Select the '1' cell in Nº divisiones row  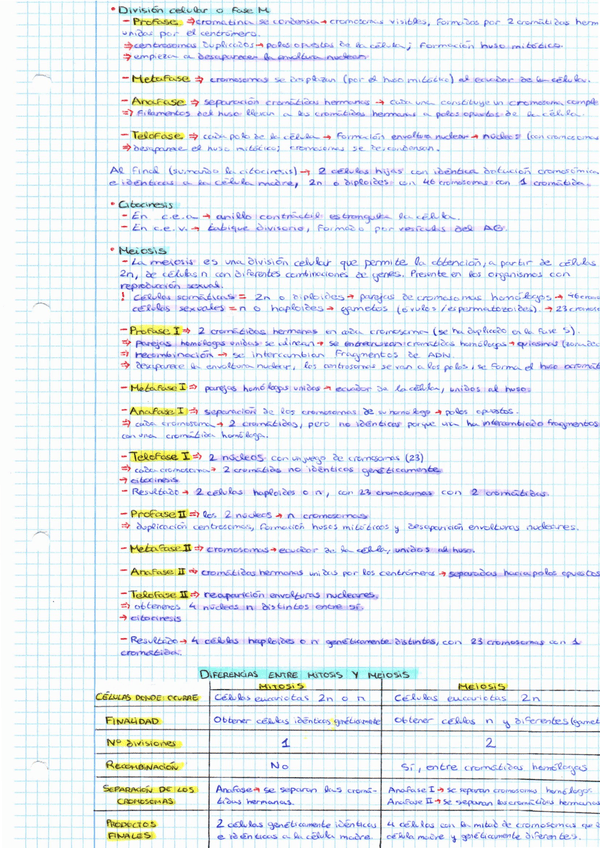pos(285,743)
